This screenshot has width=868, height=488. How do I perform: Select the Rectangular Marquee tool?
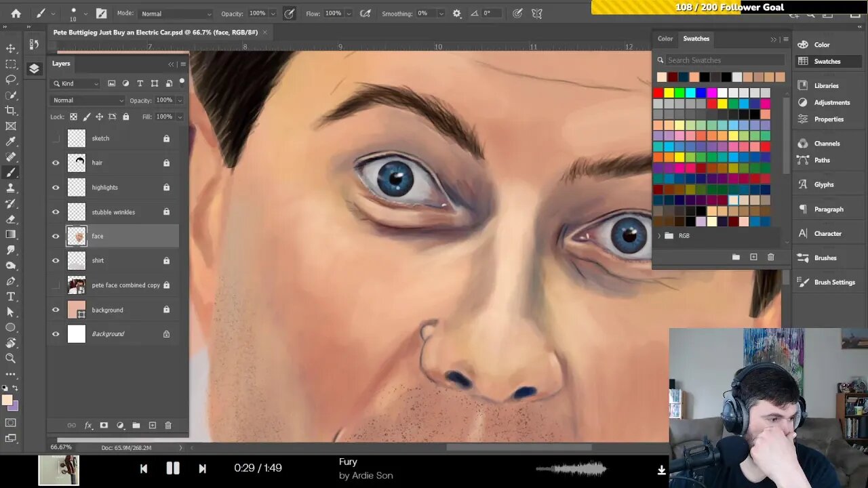11,64
